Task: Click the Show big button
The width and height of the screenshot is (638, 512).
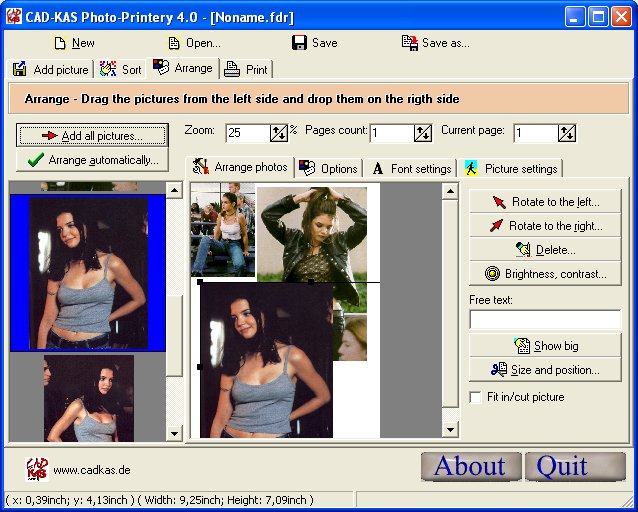Action: coord(545,346)
